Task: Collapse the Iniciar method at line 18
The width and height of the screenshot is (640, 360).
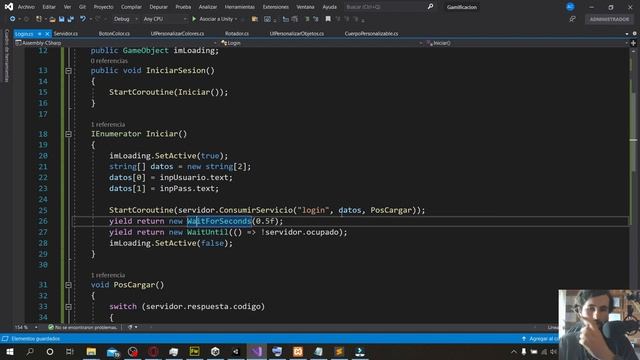Action: (x=68, y=134)
